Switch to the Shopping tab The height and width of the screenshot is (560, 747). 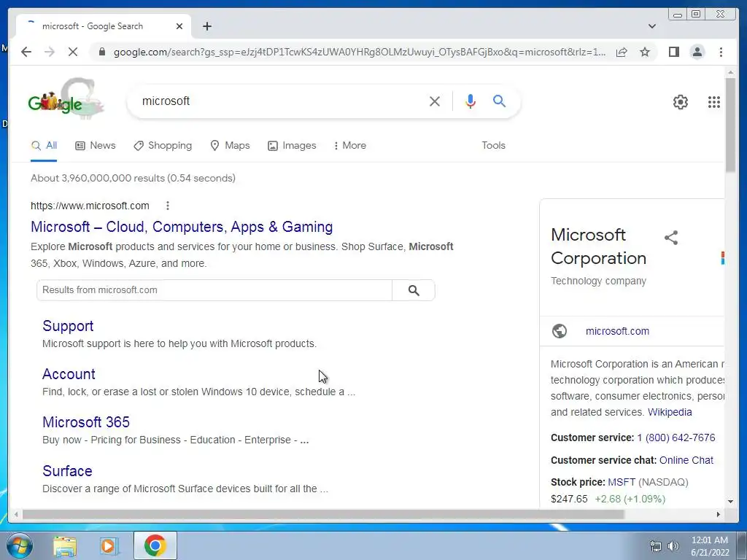[163, 146]
